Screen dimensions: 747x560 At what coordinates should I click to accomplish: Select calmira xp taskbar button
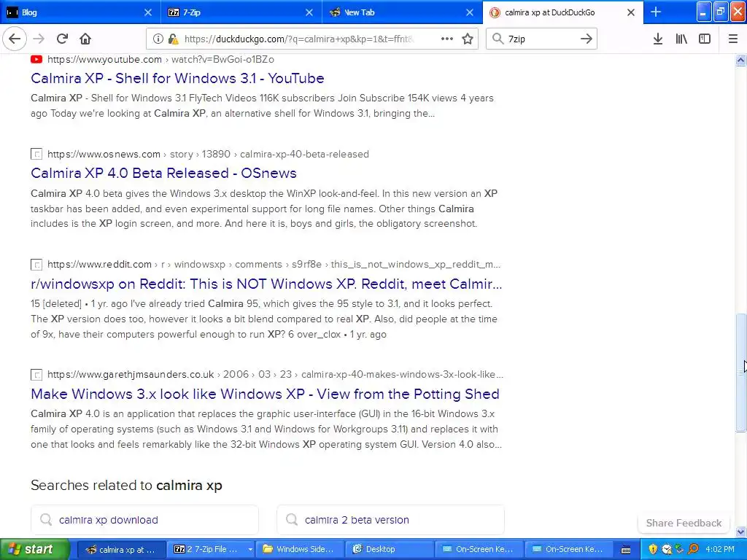(122, 549)
